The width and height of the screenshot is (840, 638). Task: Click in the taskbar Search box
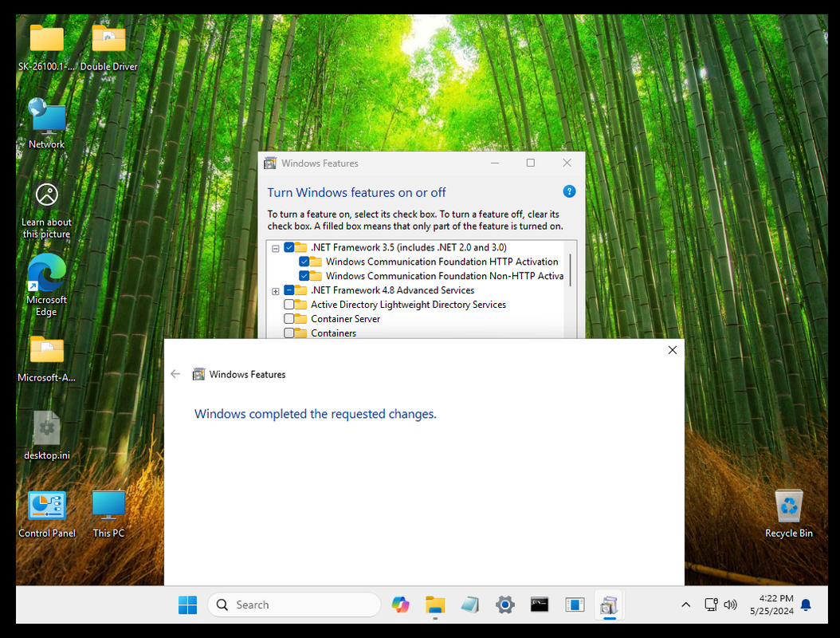pos(294,605)
